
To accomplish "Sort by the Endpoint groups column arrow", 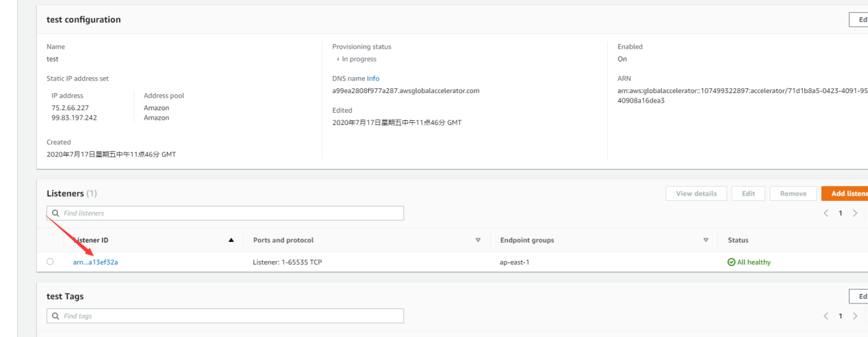I will [705, 241].
